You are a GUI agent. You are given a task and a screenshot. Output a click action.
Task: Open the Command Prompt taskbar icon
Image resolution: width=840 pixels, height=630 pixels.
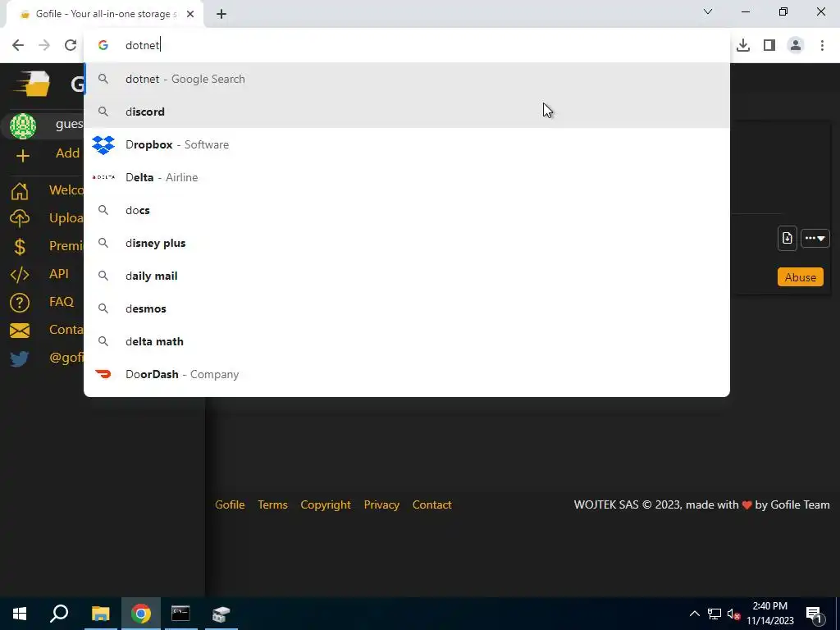click(x=180, y=614)
